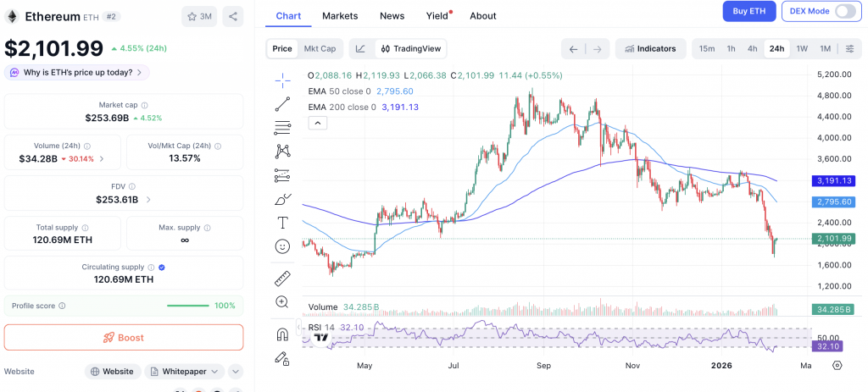Toggle lock all drawings tool

click(282, 358)
